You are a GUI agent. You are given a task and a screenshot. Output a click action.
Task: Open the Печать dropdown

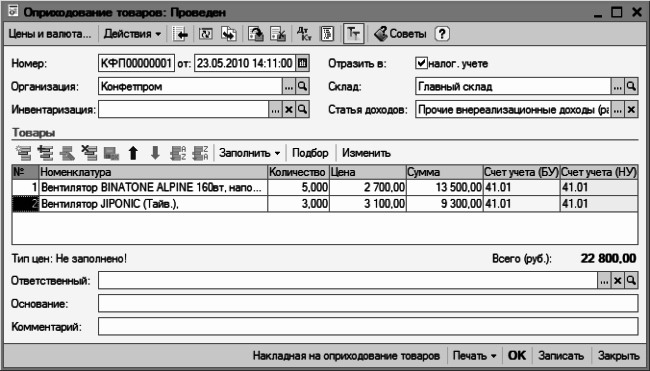coord(474,356)
